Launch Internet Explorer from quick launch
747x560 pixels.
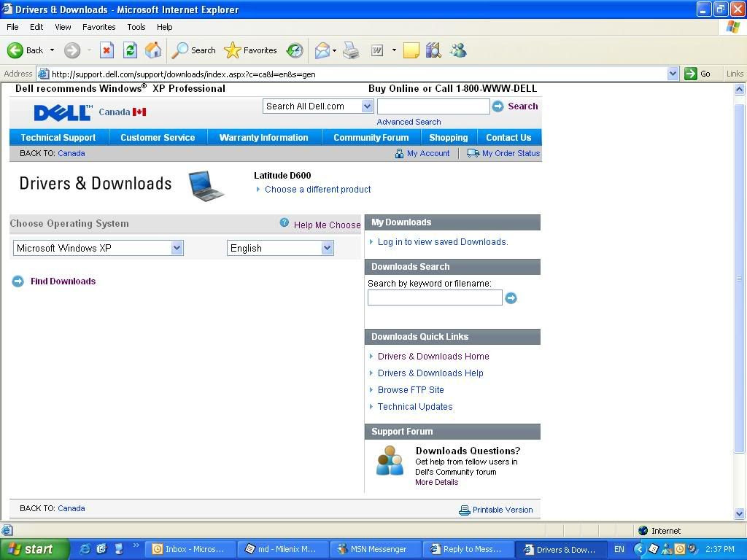(85, 549)
